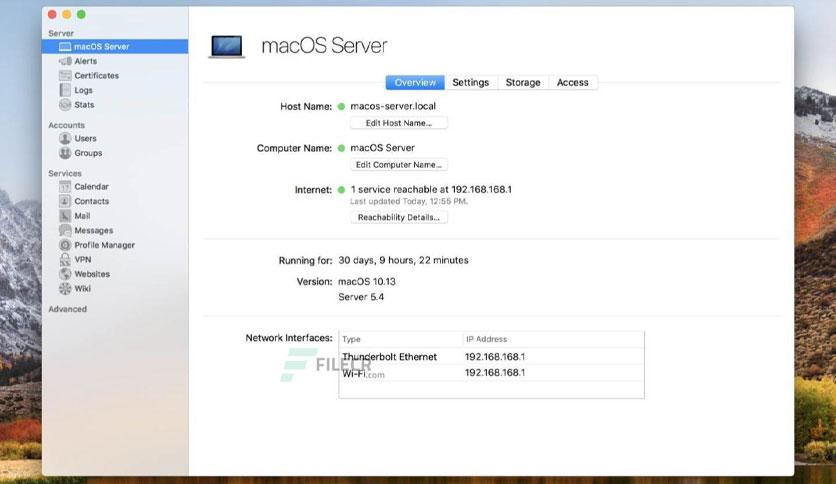836x484 pixels.
Task: Click Edit Computer Name button
Action: (x=399, y=165)
